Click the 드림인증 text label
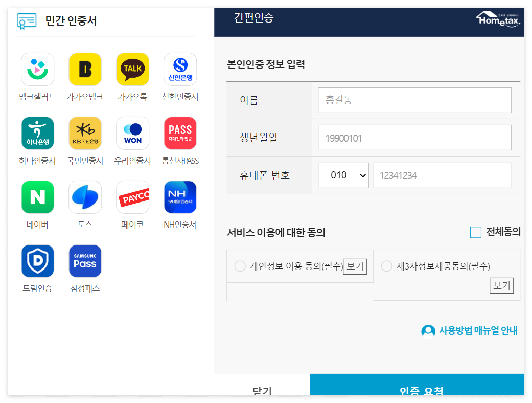This screenshot has height=403, width=532. point(37,288)
